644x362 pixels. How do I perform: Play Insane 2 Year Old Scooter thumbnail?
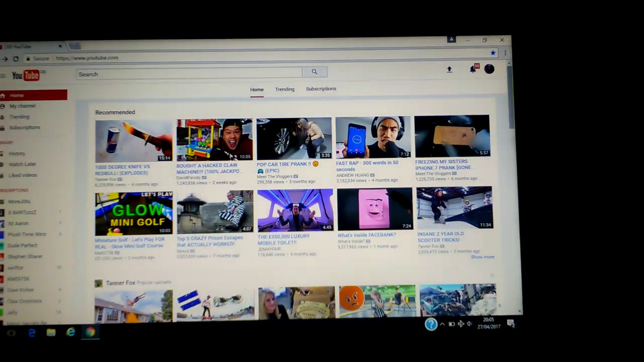pyautogui.click(x=455, y=208)
